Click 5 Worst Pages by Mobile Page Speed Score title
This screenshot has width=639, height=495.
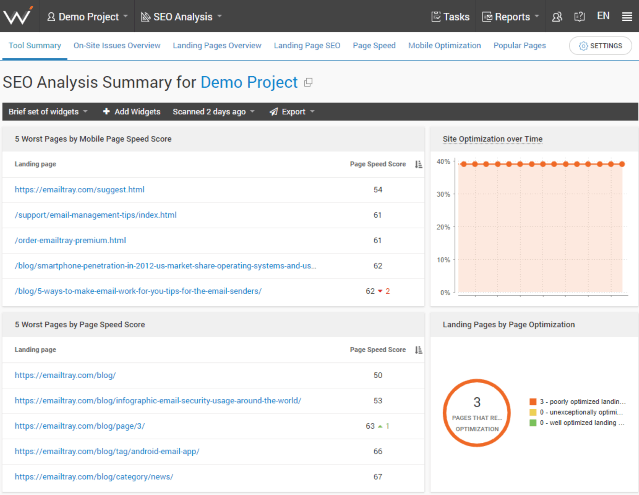pyautogui.click(x=93, y=139)
